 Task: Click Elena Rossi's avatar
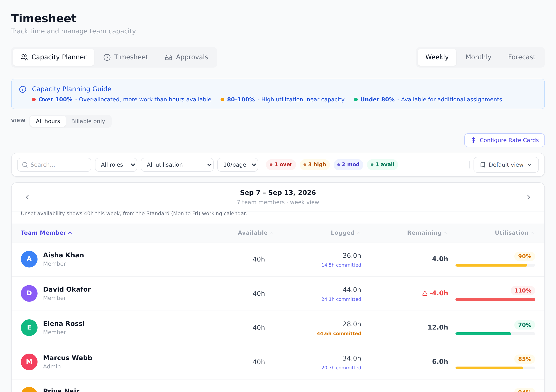(x=29, y=328)
